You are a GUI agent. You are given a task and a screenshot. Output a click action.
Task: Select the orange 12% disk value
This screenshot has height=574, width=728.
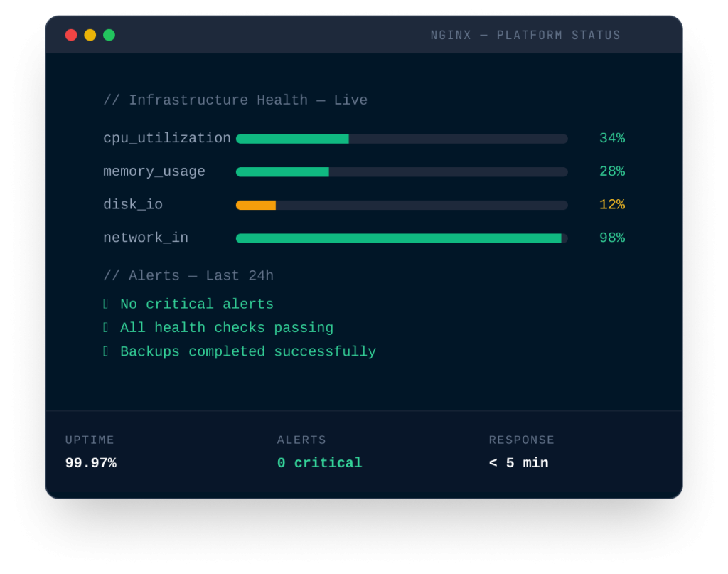[611, 205]
